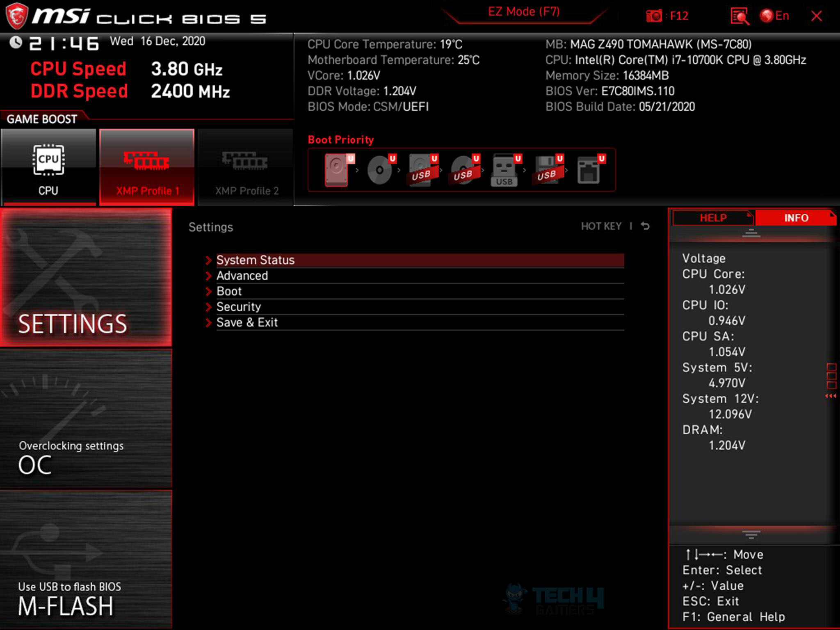Click the BIOS Ver E7C80IMS.110 text
840x630 pixels.
610,91
